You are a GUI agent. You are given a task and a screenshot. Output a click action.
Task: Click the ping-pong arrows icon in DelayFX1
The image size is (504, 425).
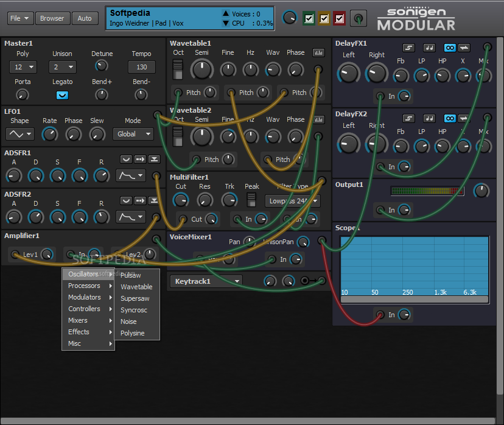pyautogui.click(x=464, y=48)
